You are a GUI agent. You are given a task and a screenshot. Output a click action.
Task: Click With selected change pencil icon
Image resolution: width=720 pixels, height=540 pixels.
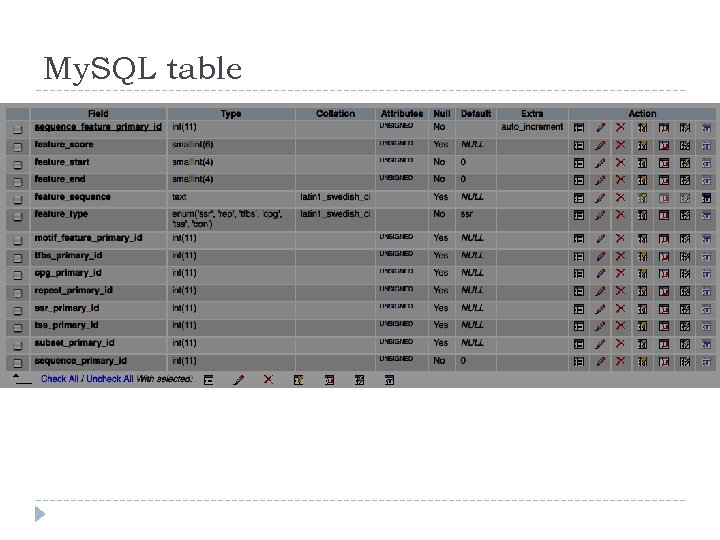238,380
